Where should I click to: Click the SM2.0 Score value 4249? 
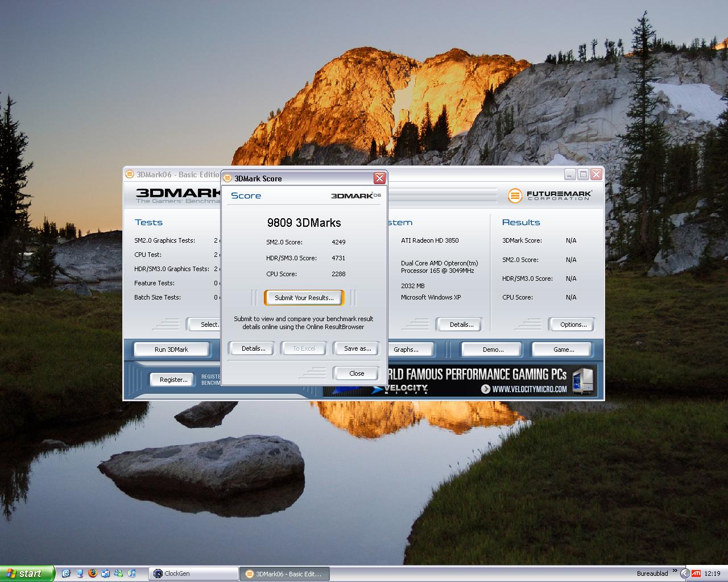pos(338,242)
